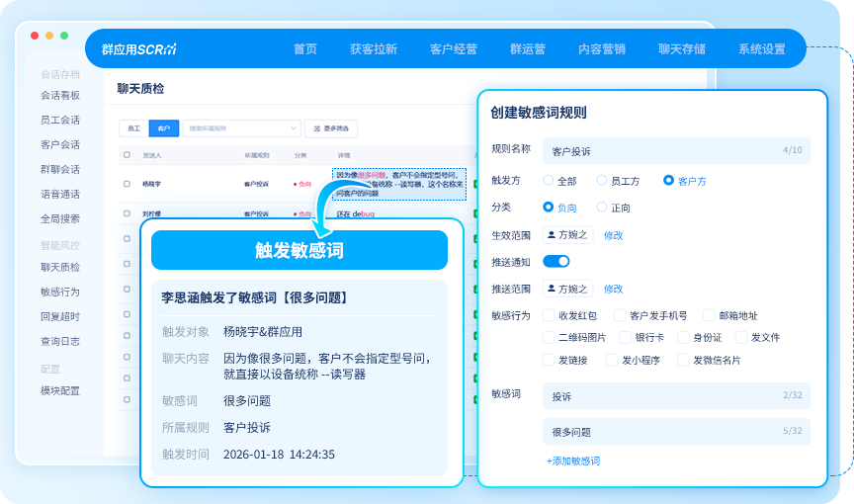Select 查询日志 in the sidebar
Screen dimensions: 854x504
pyautogui.click(x=60, y=341)
